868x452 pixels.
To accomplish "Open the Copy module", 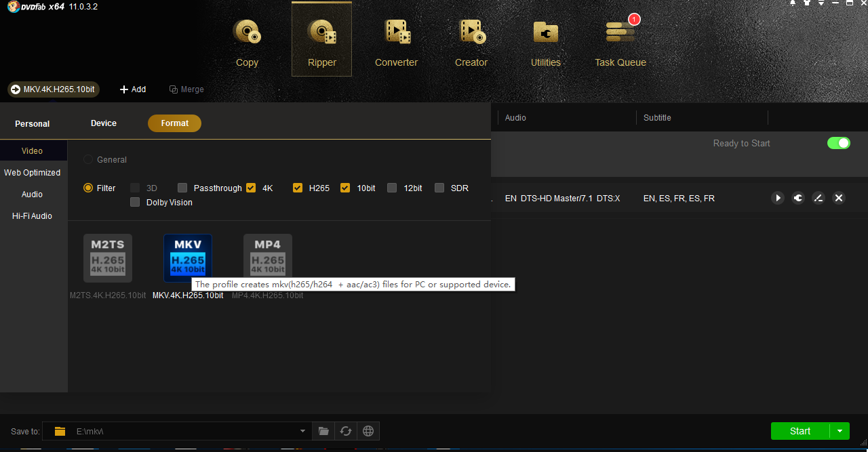I will click(x=247, y=42).
